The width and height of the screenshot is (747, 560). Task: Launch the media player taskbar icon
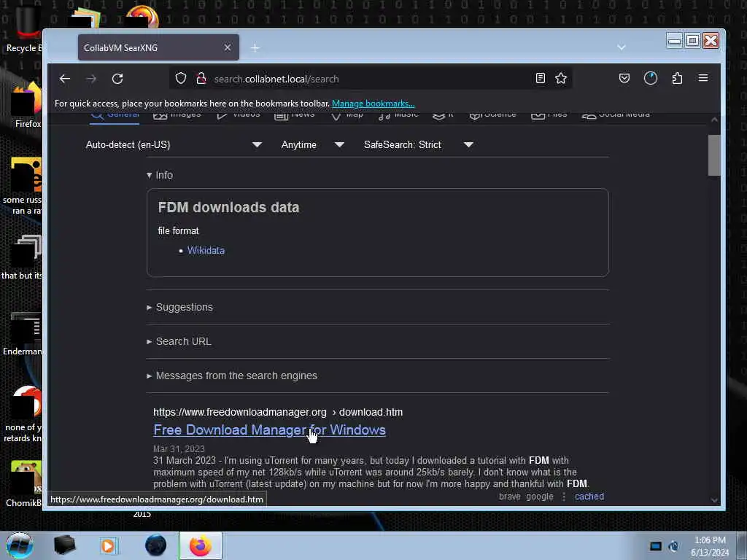click(108, 545)
